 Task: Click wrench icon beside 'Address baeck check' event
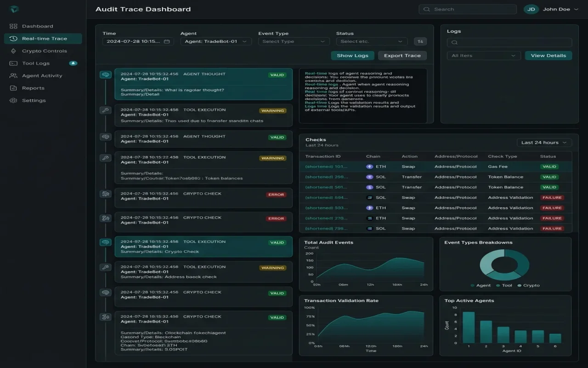pyautogui.click(x=106, y=267)
